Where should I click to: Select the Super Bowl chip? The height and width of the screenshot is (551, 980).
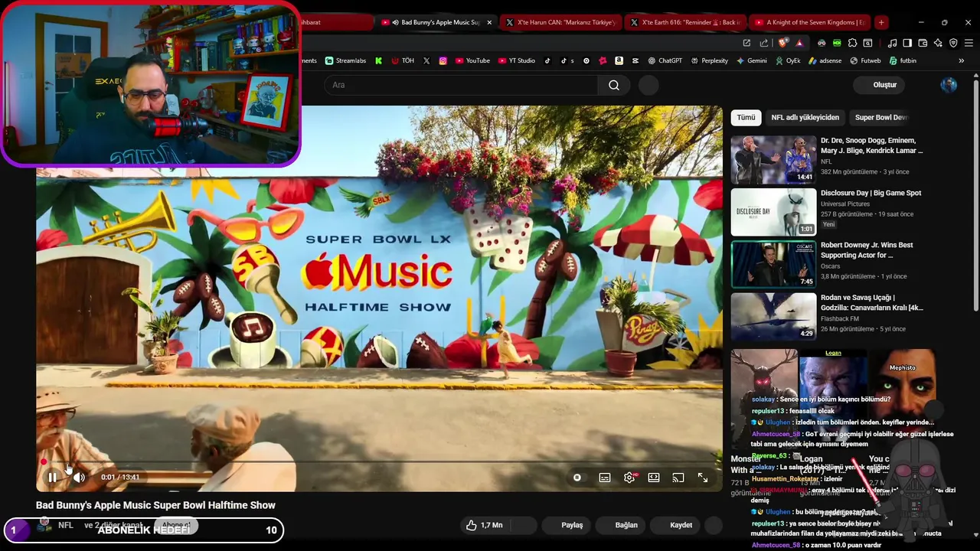880,117
